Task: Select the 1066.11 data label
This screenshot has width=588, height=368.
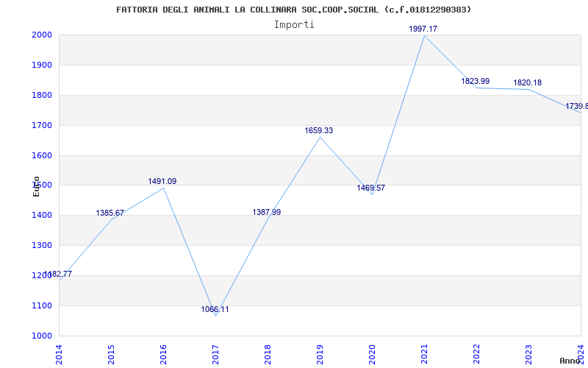Action: pos(215,309)
